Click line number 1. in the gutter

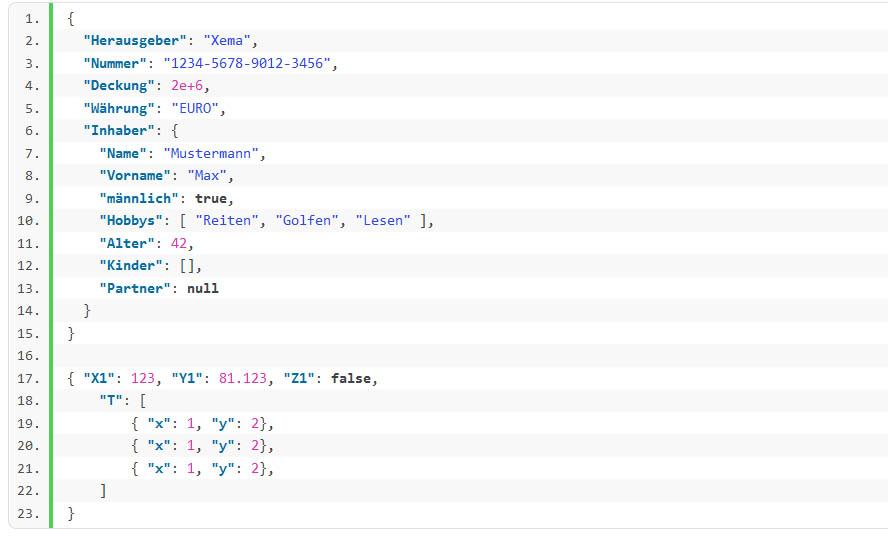pyautogui.click(x=32, y=19)
